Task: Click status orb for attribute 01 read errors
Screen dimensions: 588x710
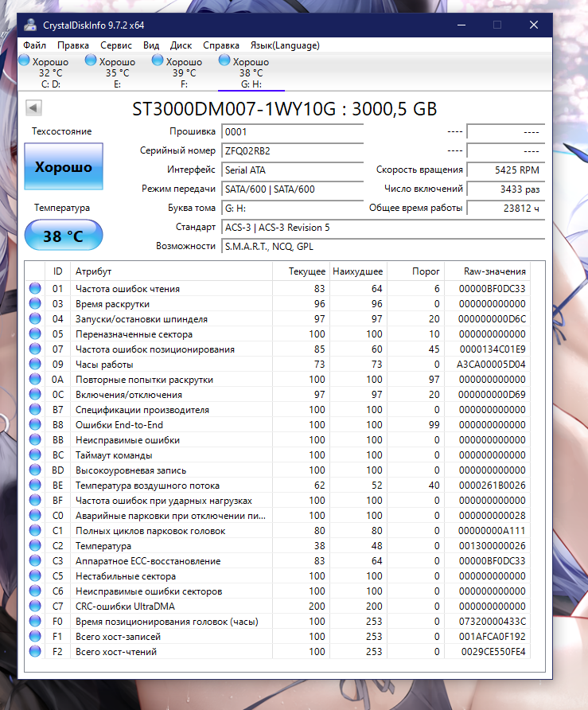Action: pos(35,288)
